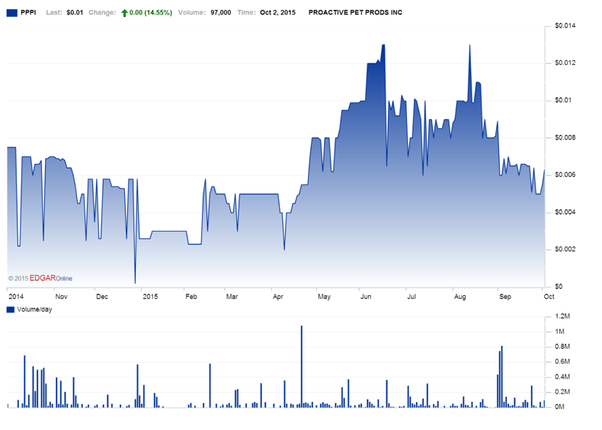Click the $0.014 price axis label

tap(566, 25)
